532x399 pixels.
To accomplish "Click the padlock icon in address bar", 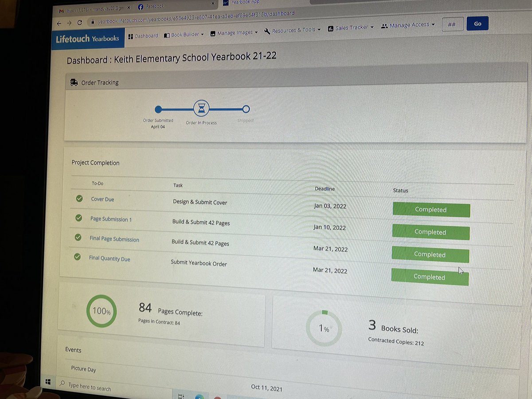I will [93, 22].
